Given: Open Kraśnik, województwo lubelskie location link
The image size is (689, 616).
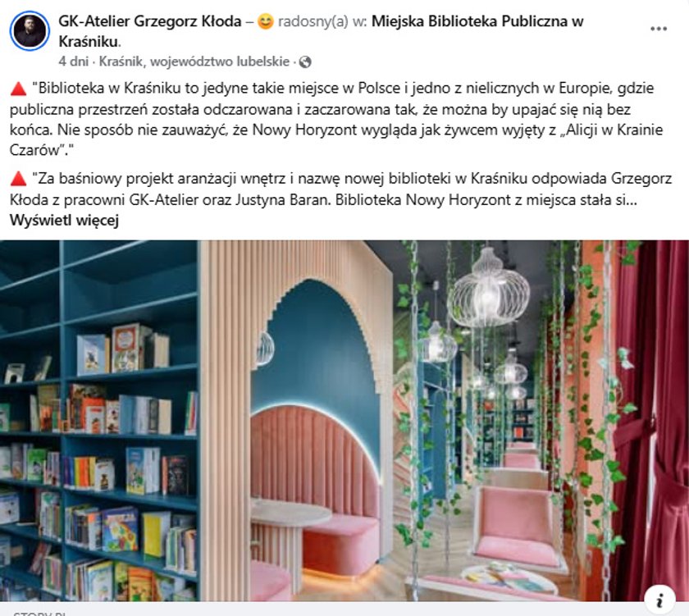Looking at the screenshot, I should [x=194, y=62].
